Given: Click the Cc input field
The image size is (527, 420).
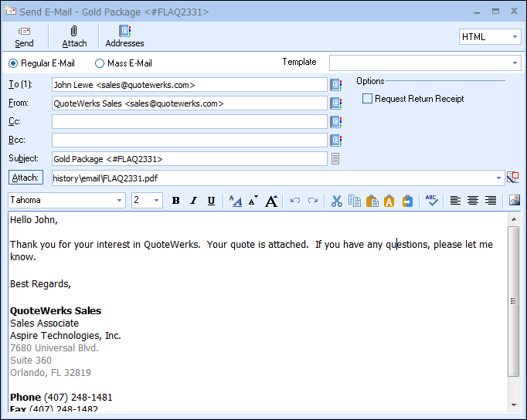Looking at the screenshot, I should (x=189, y=122).
